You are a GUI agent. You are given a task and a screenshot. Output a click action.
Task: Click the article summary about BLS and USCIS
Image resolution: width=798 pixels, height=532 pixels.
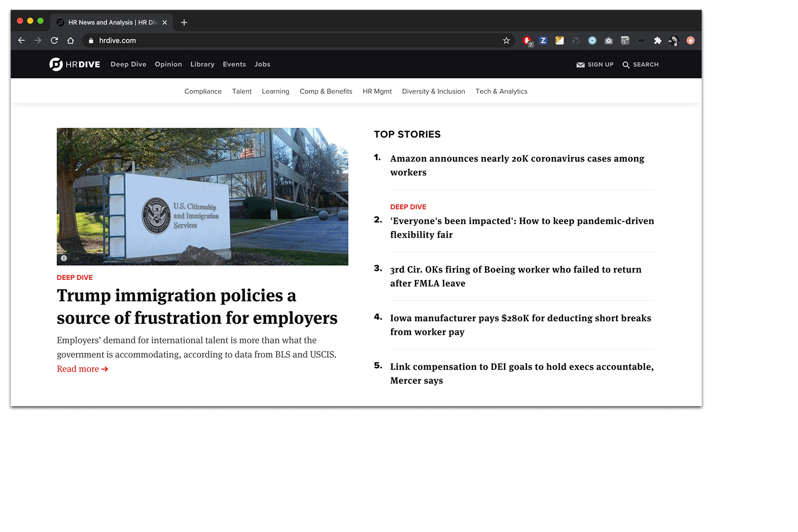coord(196,348)
